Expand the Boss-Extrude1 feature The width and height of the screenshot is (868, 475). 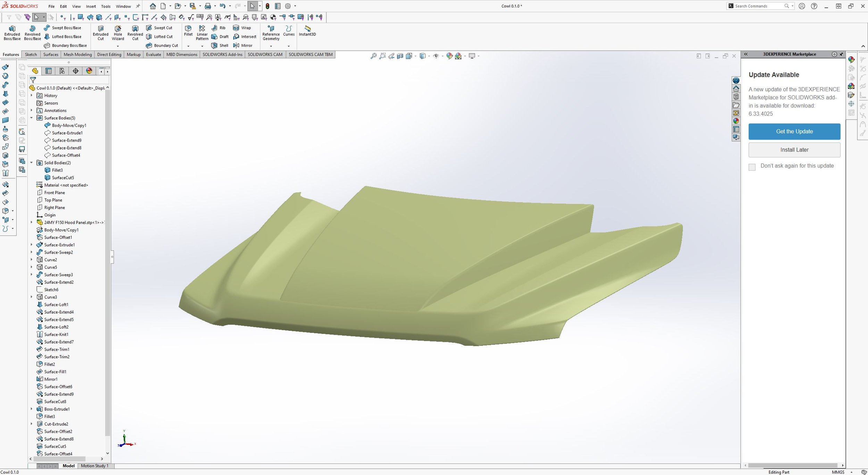click(x=32, y=409)
